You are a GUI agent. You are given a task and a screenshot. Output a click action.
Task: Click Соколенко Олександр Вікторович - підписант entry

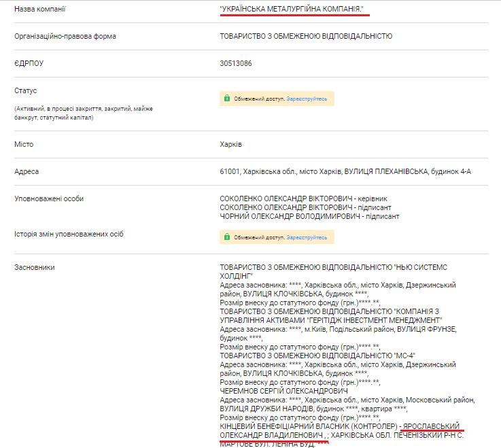[x=301, y=207]
